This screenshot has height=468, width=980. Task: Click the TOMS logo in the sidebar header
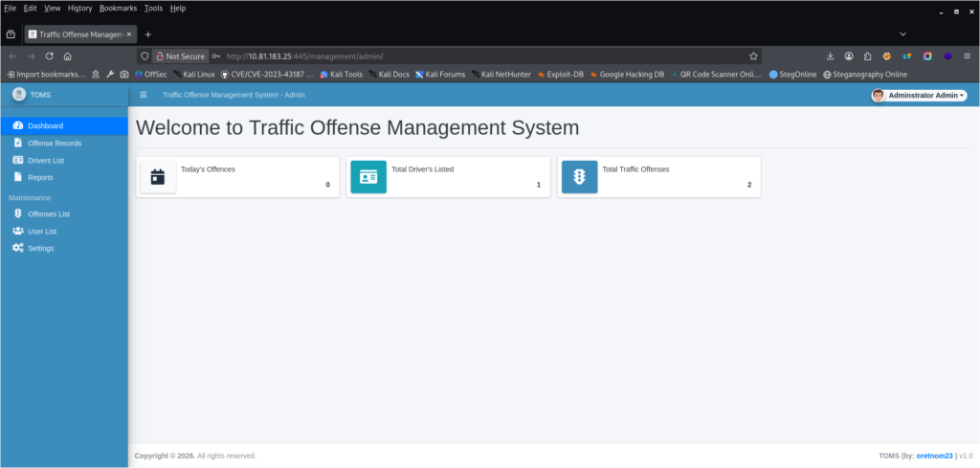click(x=19, y=95)
